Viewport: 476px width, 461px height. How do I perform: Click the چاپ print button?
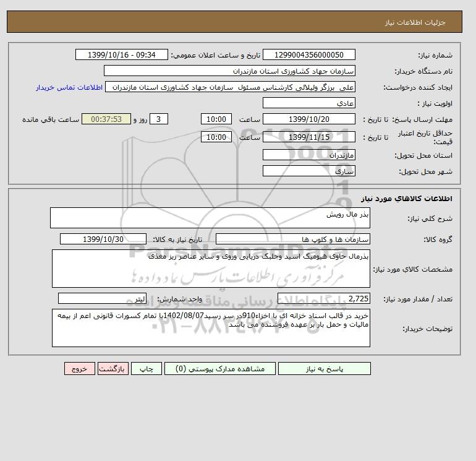click(x=147, y=369)
